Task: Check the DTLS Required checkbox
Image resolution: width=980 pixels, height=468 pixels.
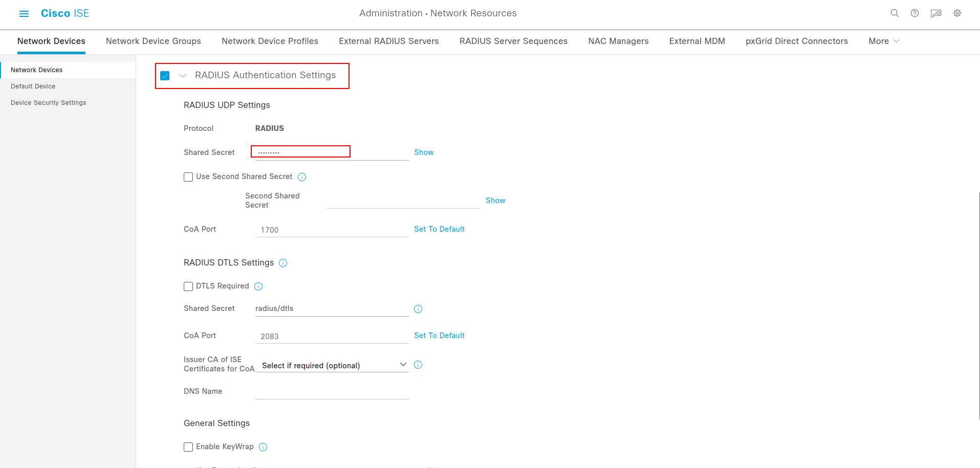Action: [x=188, y=286]
